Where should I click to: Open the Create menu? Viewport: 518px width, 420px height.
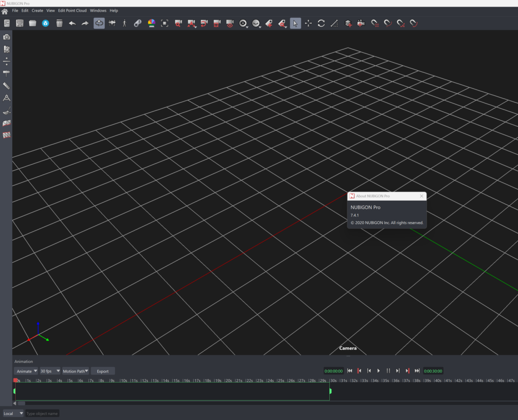tap(37, 11)
